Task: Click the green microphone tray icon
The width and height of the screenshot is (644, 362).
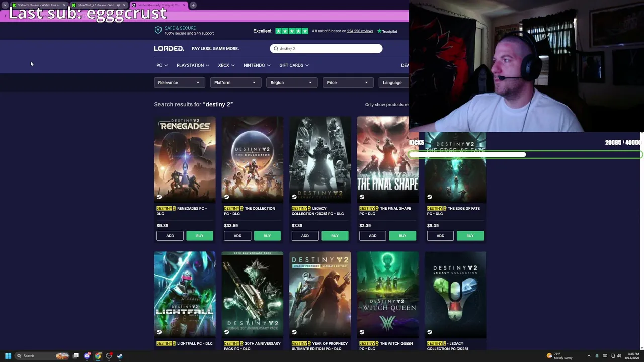Action: click(597, 356)
